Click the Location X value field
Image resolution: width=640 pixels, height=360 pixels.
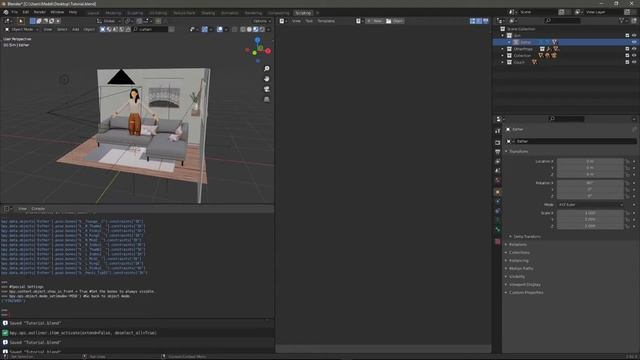(x=590, y=162)
